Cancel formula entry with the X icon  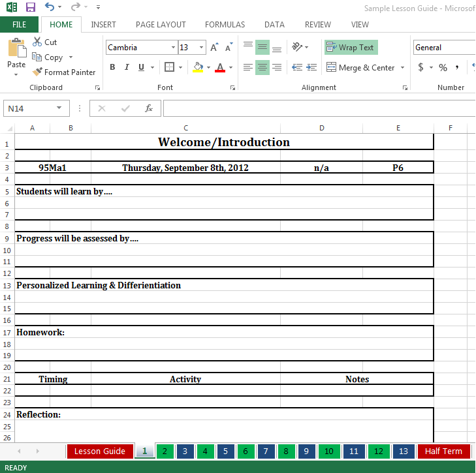tap(102, 108)
